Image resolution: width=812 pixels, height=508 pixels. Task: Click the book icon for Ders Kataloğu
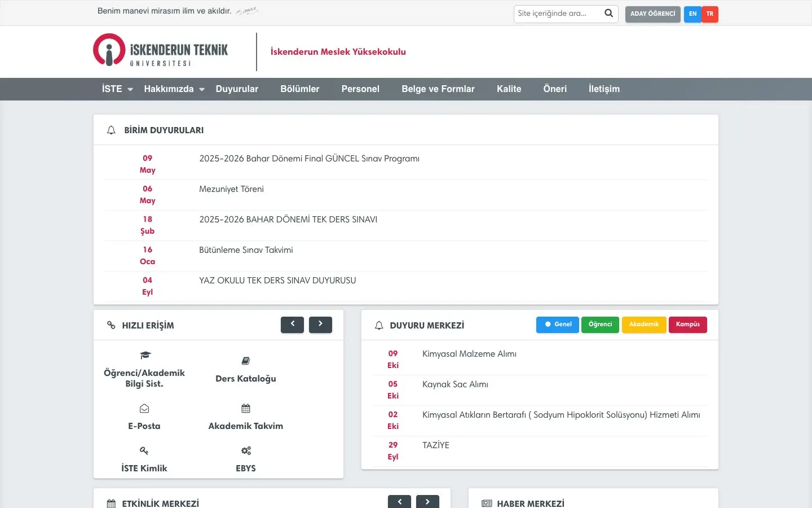246,361
